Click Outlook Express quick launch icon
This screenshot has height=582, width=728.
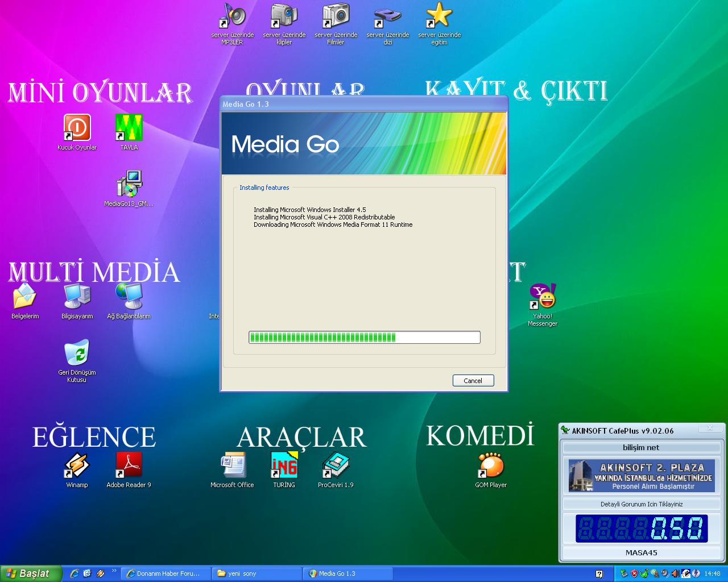pyautogui.click(x=87, y=573)
